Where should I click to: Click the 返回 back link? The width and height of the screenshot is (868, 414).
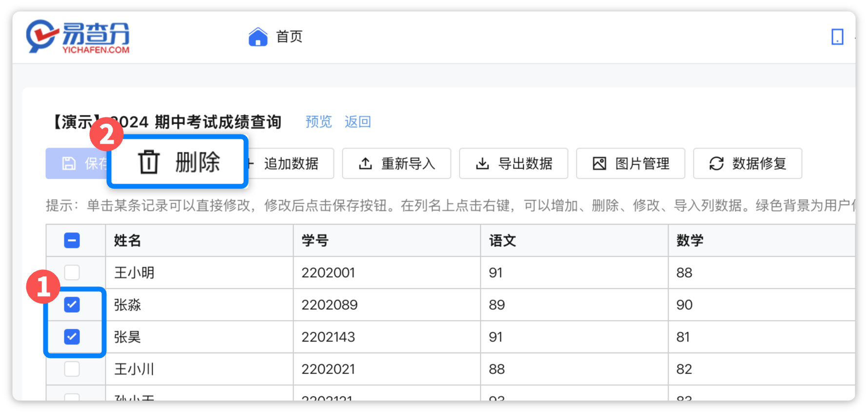pos(358,122)
